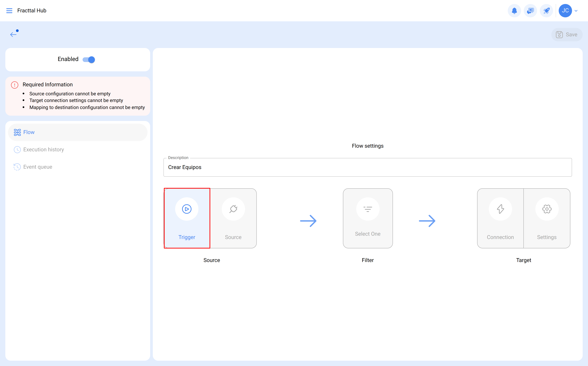Image resolution: width=588 pixels, height=366 pixels.
Task: Open Execution history view
Action: tap(43, 150)
